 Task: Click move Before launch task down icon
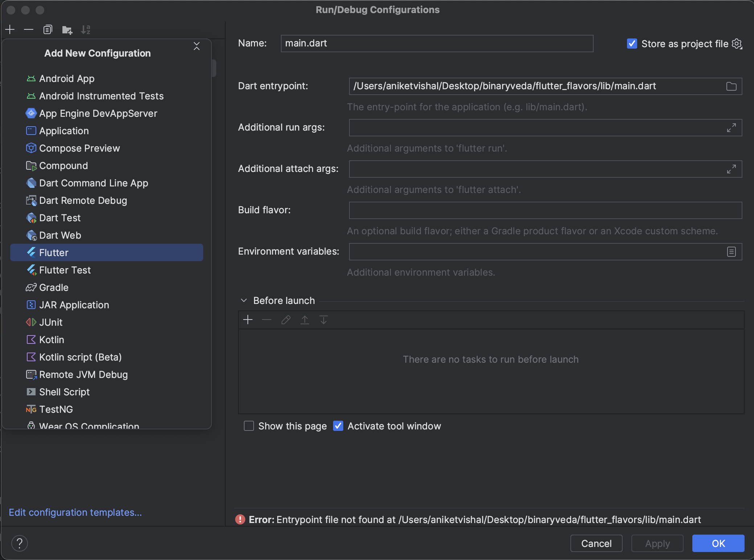click(324, 320)
